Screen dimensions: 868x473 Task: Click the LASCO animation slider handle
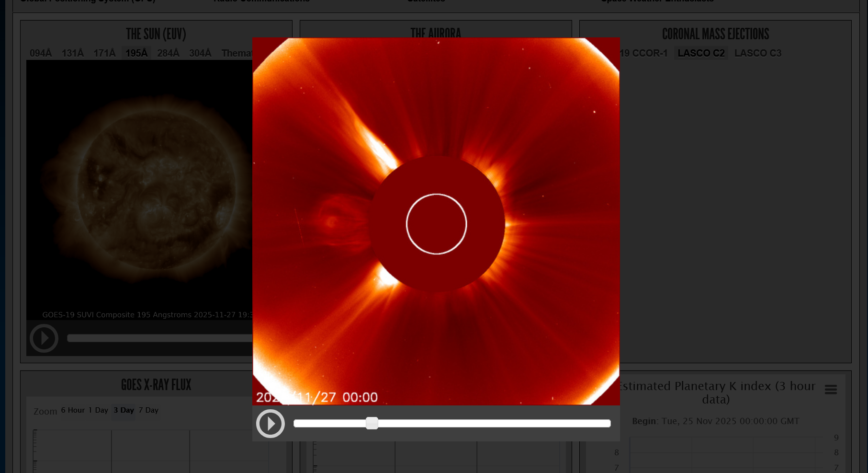(x=372, y=423)
